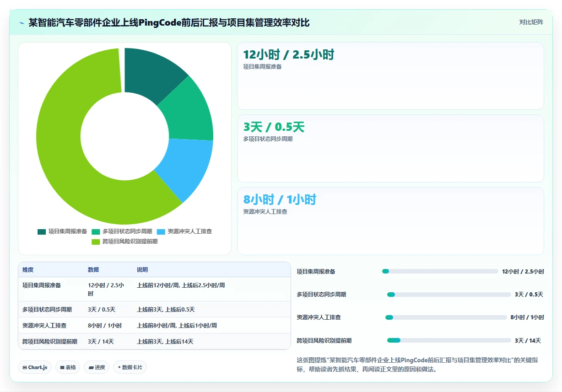Click cell 上线前3天, 上线后0.5天
This screenshot has width=562, height=392.
[x=166, y=310]
